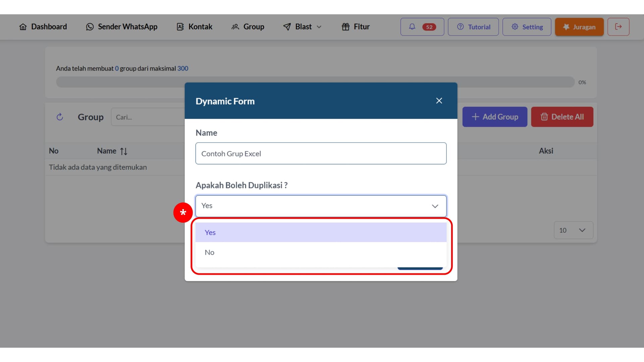Viewport: 644px width, 362px height.
Task: Open the Setting button
Action: (527, 27)
